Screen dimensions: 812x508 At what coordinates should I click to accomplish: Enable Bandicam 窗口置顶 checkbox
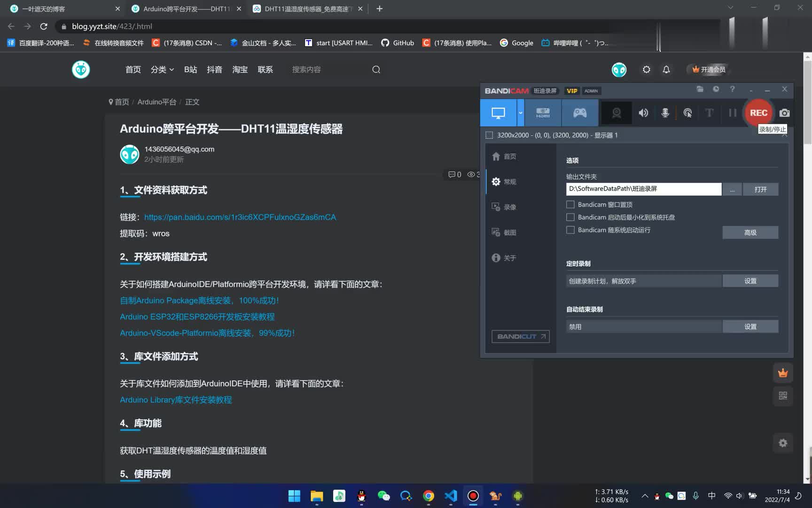[x=570, y=205]
